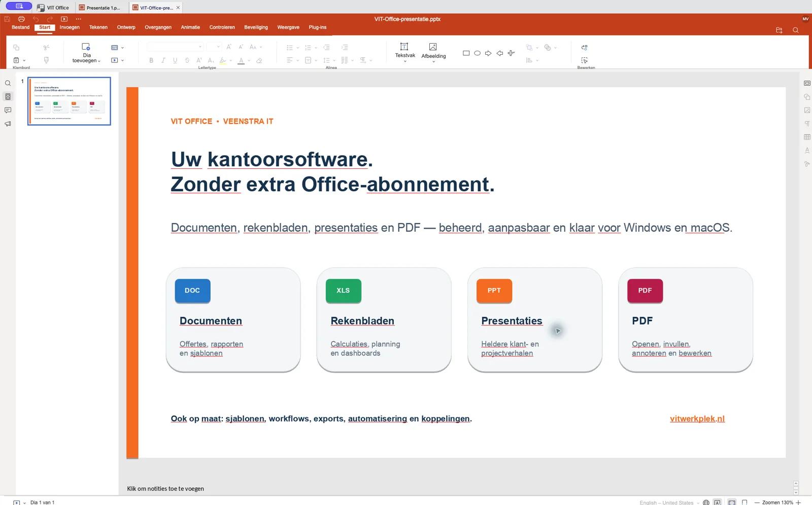
Task: Select the ellipse shape tool
Action: pos(477,53)
